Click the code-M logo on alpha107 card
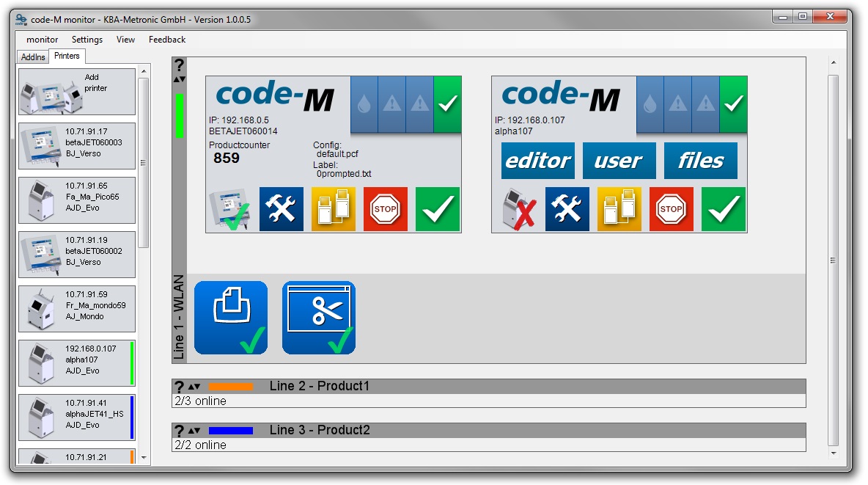 tap(561, 96)
